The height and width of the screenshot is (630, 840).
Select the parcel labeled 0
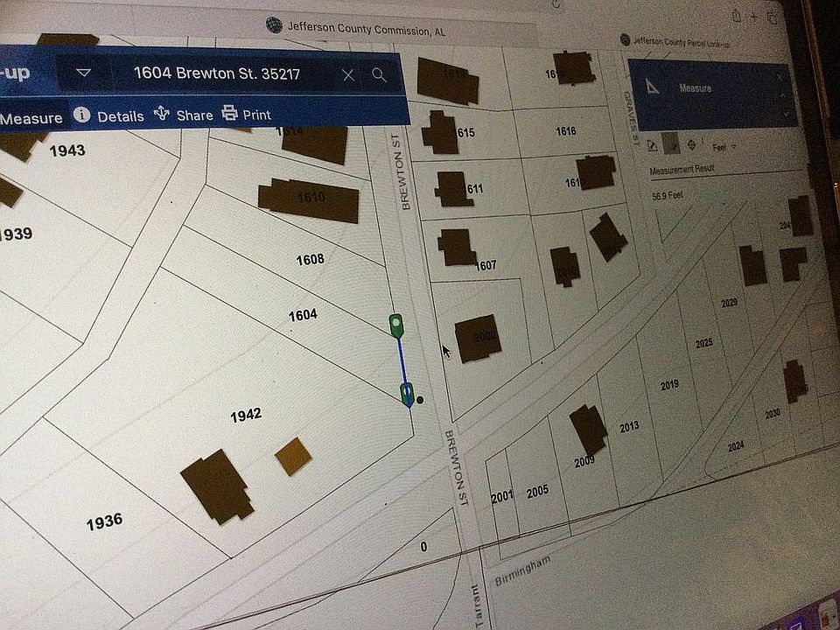[423, 547]
